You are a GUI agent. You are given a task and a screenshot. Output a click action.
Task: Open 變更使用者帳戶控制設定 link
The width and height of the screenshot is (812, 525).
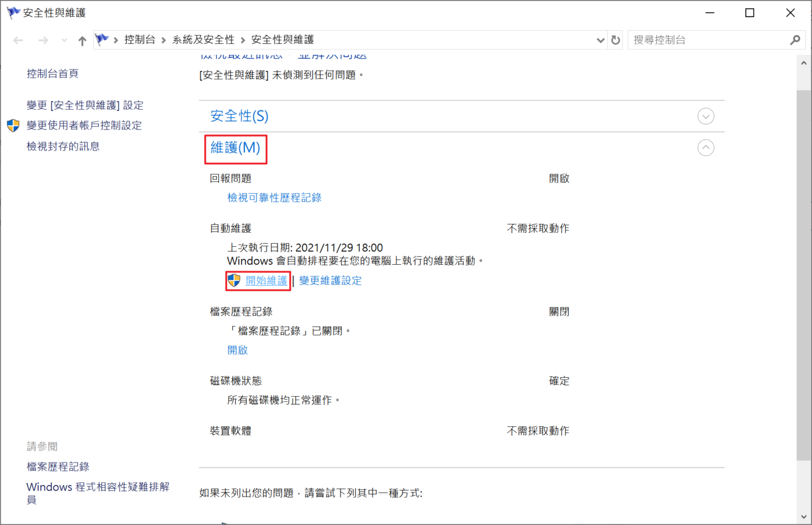(84, 125)
